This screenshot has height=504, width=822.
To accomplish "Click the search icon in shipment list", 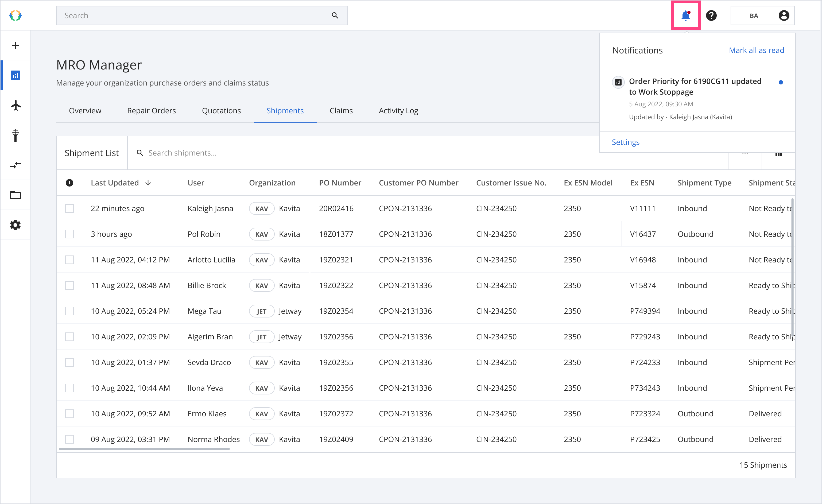I will [140, 153].
